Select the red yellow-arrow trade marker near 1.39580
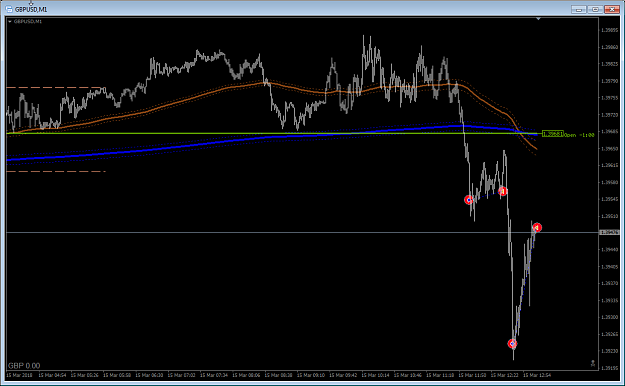The image size is (625, 386). tap(503, 191)
